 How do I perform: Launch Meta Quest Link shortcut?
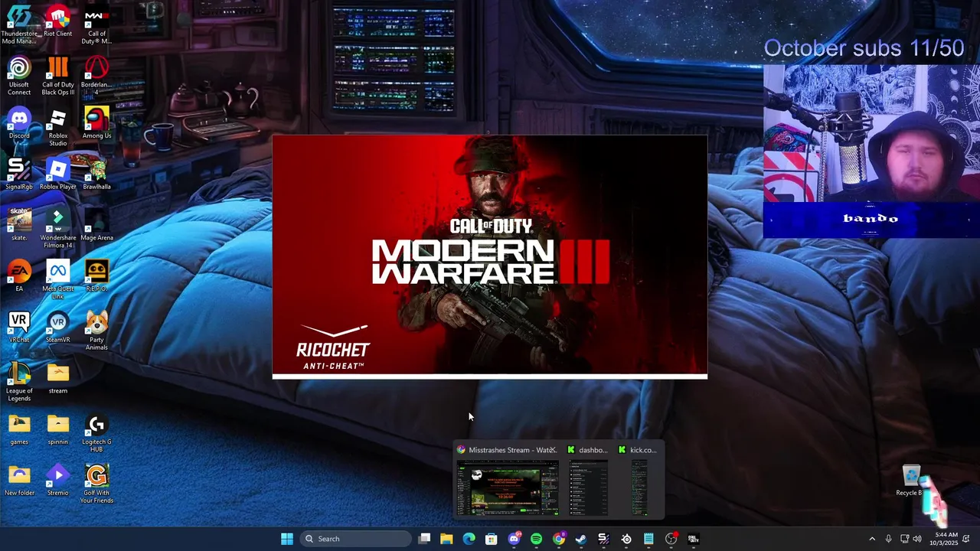point(57,281)
